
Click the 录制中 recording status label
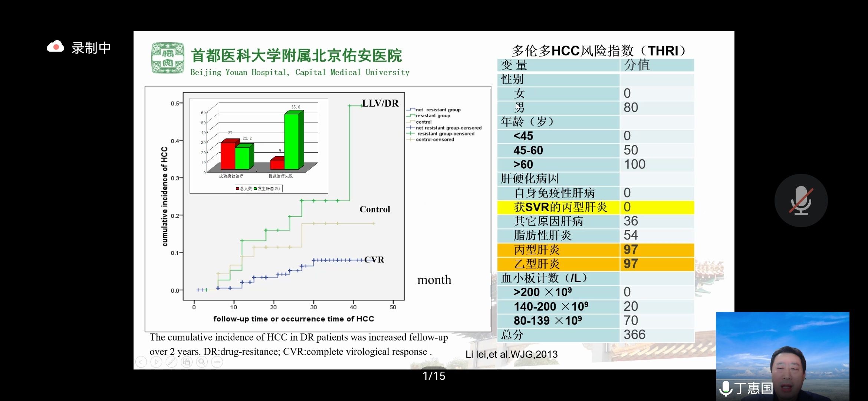click(91, 48)
